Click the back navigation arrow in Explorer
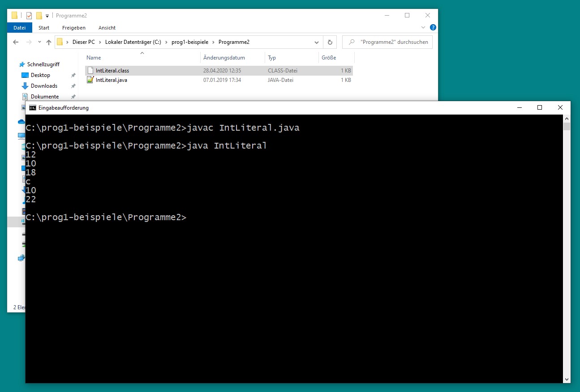The image size is (580, 392). coord(16,42)
